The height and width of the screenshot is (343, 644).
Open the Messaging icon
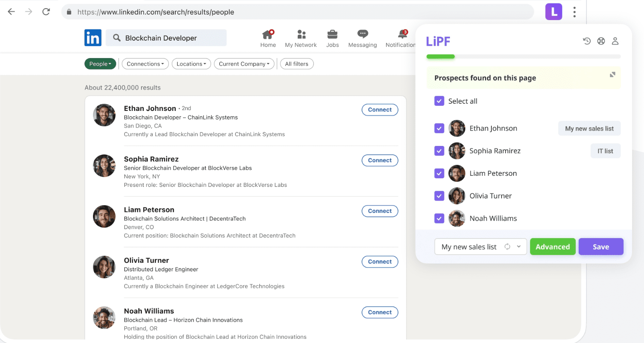[363, 38]
